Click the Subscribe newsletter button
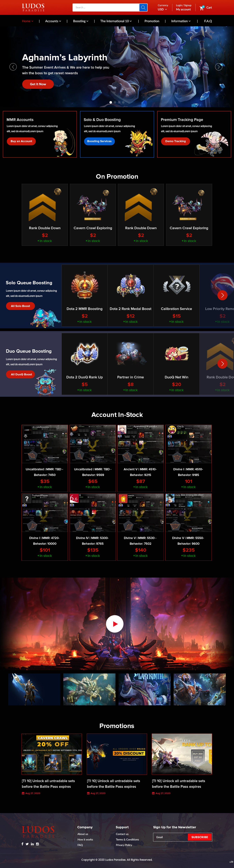Screen dimensions: 234x868 click(x=200, y=837)
